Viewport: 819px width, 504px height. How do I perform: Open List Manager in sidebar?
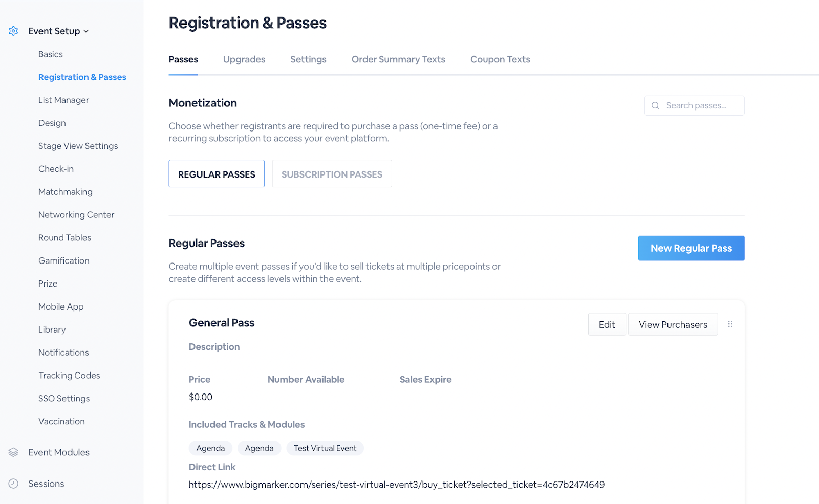(x=63, y=100)
